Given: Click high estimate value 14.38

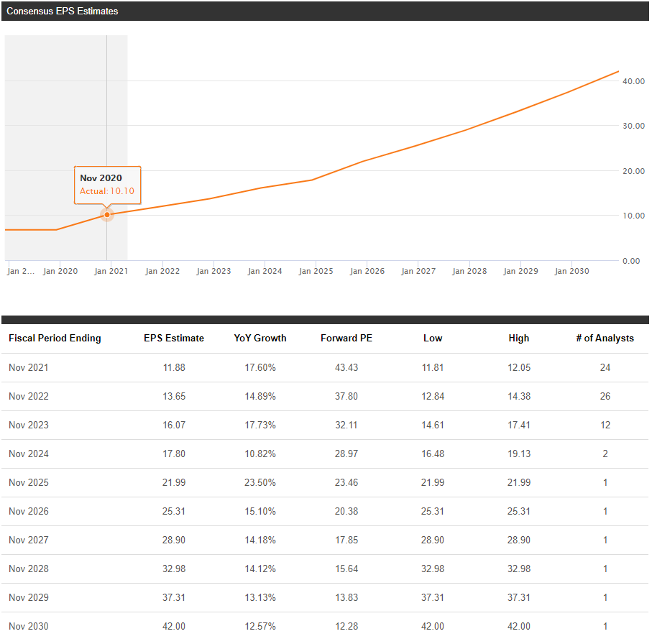Looking at the screenshot, I should click(x=519, y=396).
